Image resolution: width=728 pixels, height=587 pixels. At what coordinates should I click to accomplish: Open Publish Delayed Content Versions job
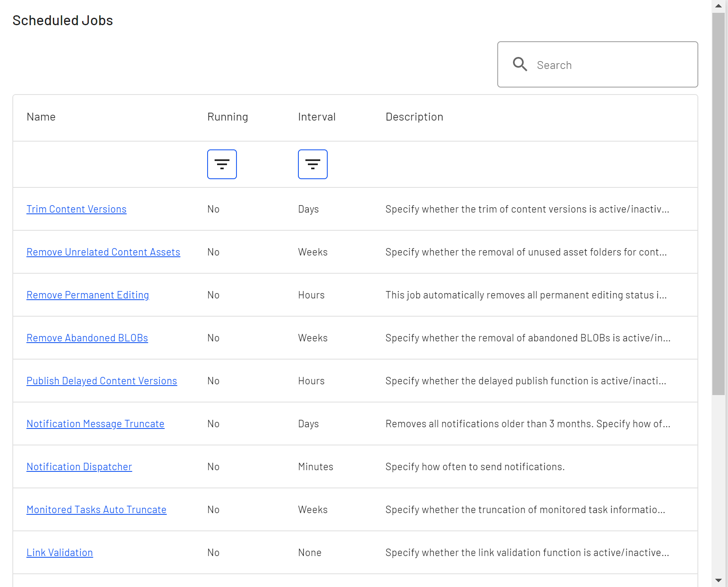click(102, 381)
